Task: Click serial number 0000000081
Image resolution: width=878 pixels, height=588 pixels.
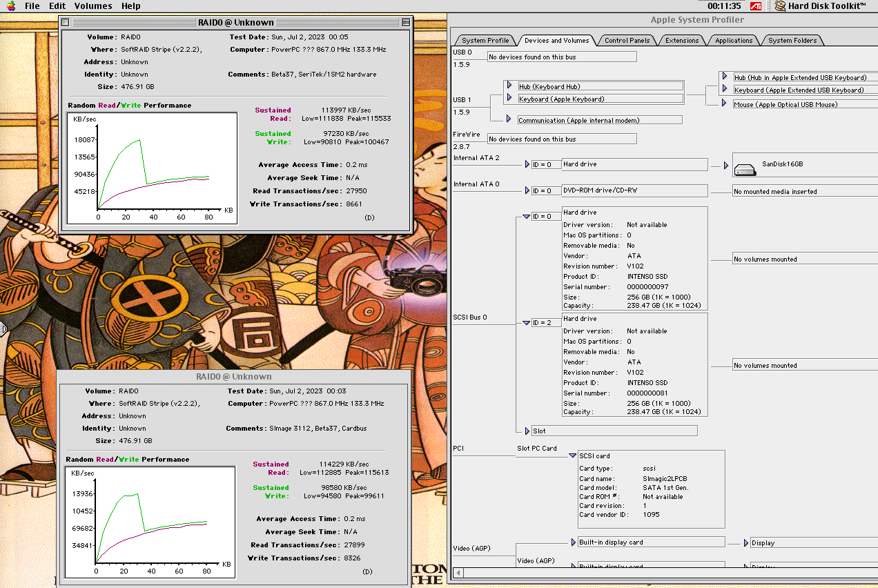Action: click(x=648, y=393)
